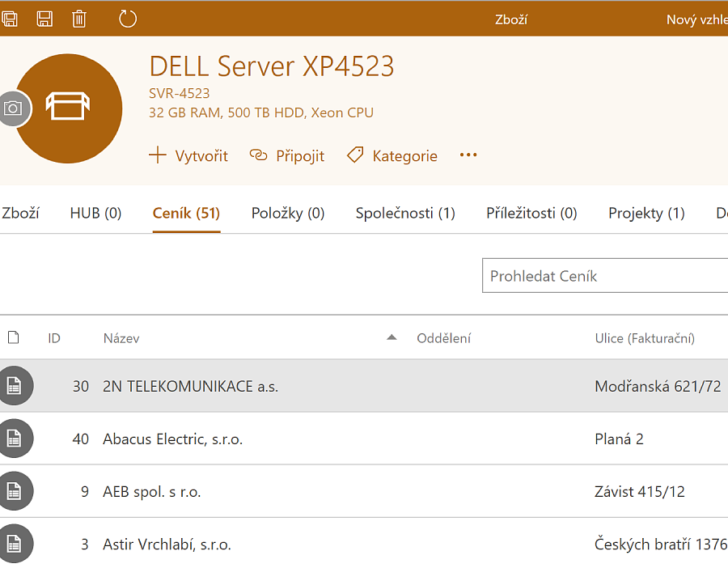Click the 2N TELEKOMUNIKACE row document icon
Image resolution: width=728 pixels, height=568 pixels.
point(15,385)
